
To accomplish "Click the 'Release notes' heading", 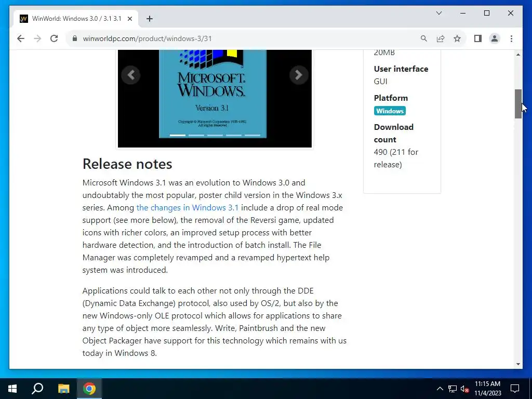I will pyautogui.click(x=127, y=164).
